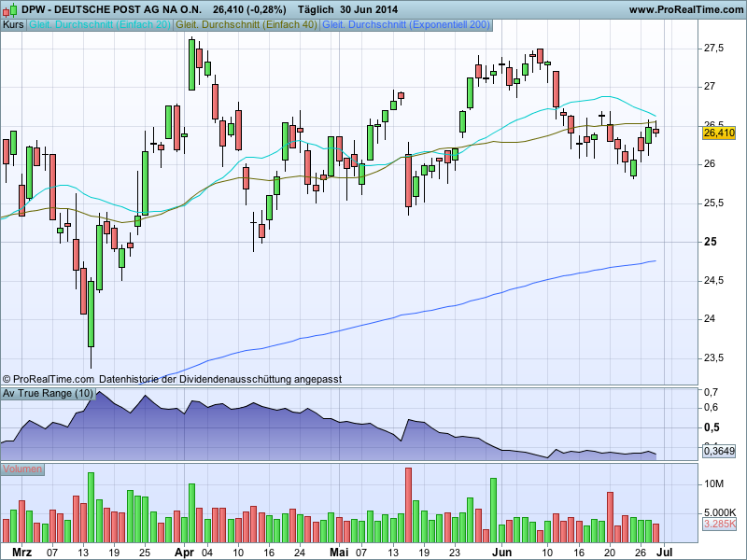Click the Datenhistorie der Dividendenausschüttung angepasst note

click(x=220, y=380)
